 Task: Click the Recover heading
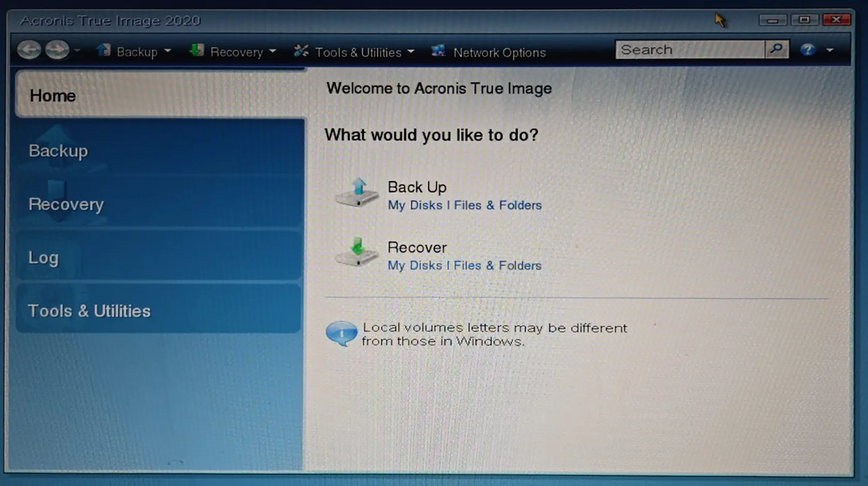coord(417,247)
